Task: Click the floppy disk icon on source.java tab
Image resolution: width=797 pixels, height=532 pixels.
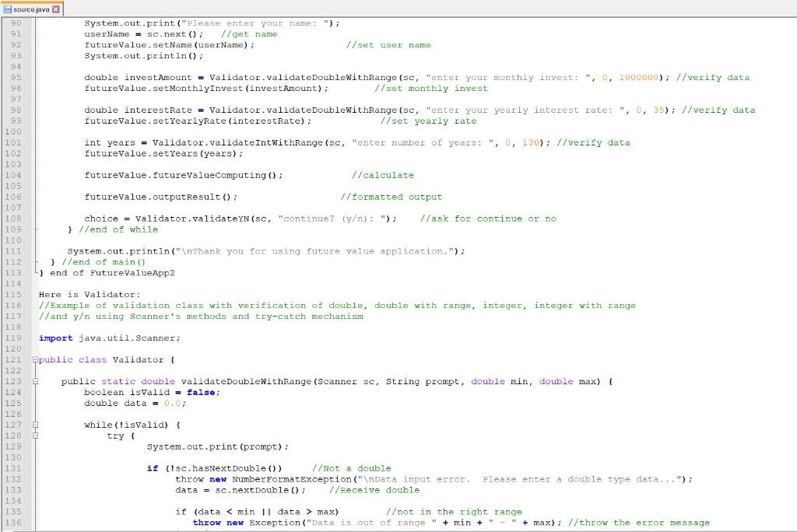Action: [8, 9]
